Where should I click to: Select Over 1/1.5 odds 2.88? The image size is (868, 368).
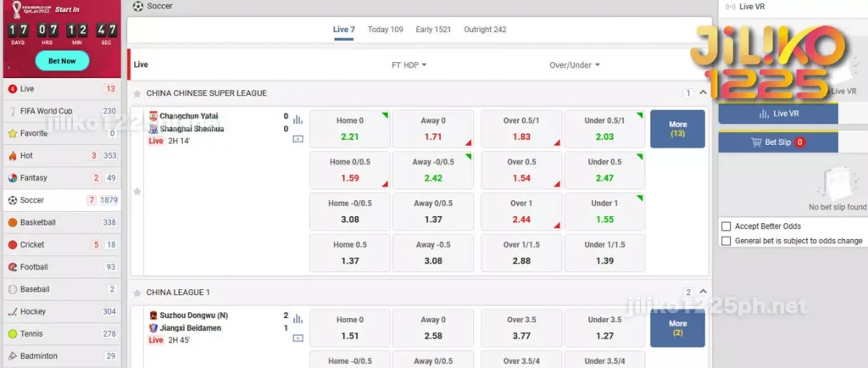click(521, 253)
